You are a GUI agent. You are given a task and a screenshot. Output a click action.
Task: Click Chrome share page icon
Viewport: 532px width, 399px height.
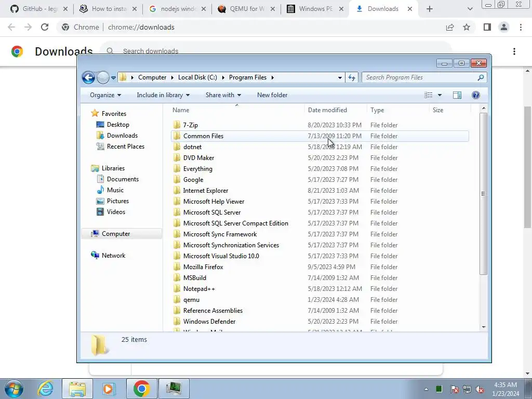coord(450,27)
